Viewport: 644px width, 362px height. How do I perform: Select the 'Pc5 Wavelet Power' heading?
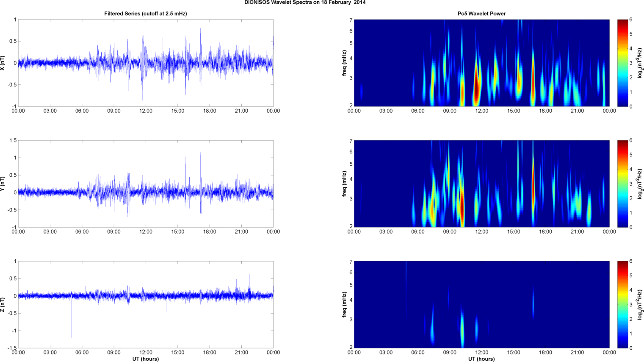tap(481, 14)
